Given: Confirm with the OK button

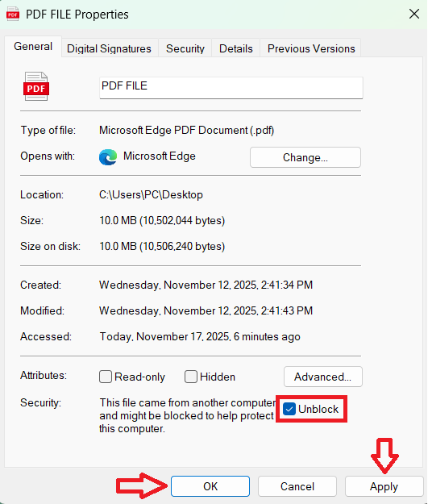Looking at the screenshot, I should (x=210, y=486).
